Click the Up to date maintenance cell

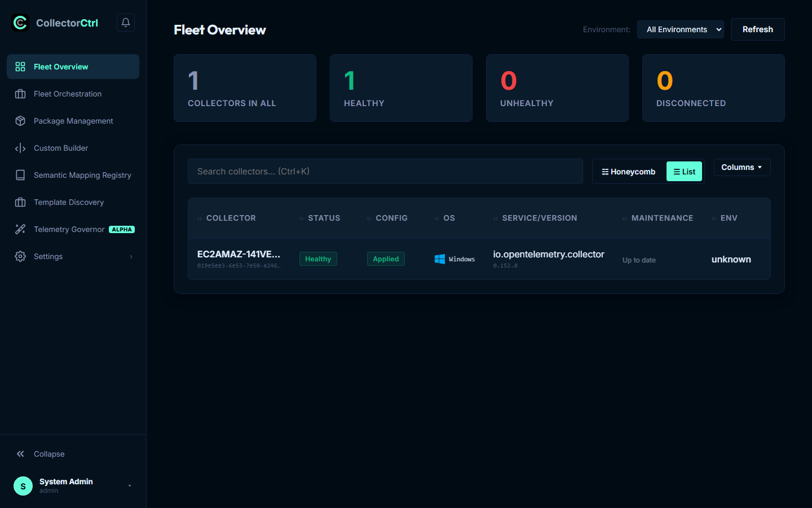coord(639,260)
